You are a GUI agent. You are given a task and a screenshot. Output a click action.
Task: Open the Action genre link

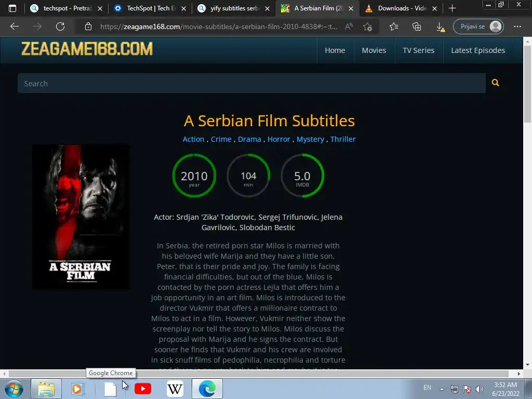[193, 139]
